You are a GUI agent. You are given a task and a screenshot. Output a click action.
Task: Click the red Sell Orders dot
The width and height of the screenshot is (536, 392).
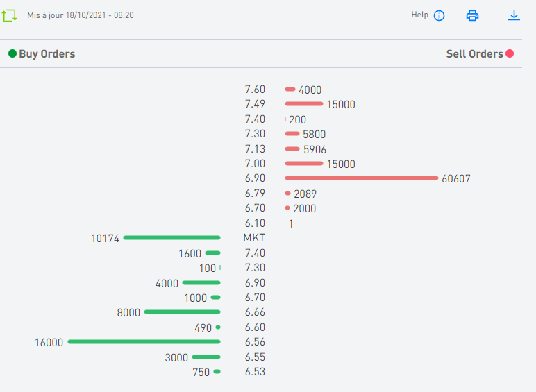[x=510, y=53]
